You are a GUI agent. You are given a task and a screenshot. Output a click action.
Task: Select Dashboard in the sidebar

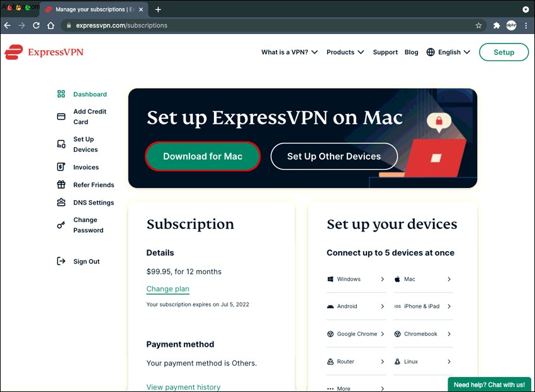[x=90, y=94]
